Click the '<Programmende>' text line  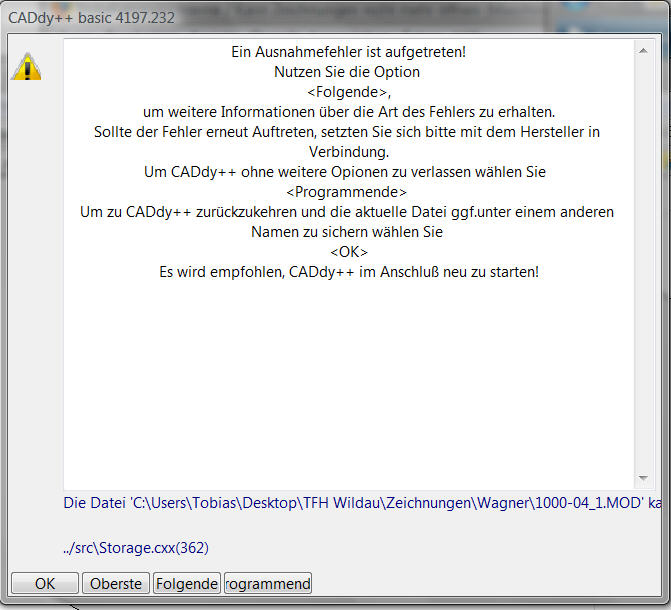click(x=346, y=192)
